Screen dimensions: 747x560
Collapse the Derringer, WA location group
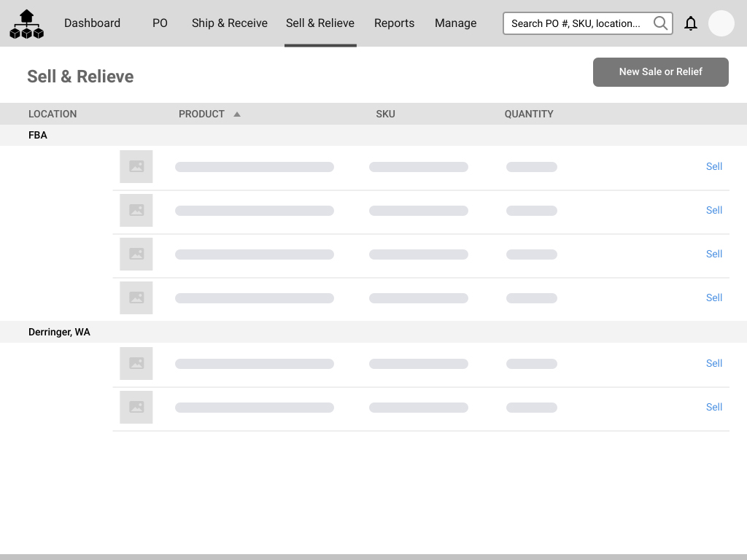59,332
